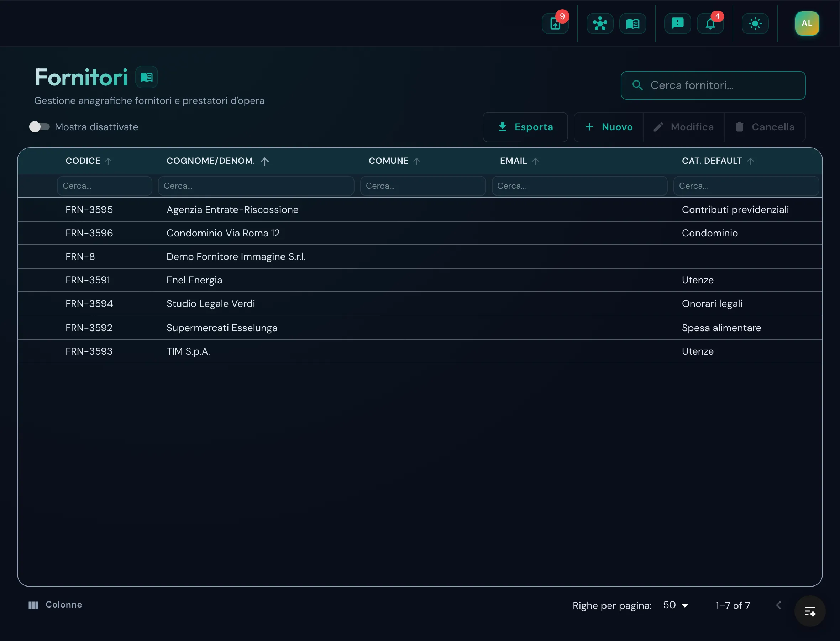Select the Condominio Via Roma 12 row
The width and height of the screenshot is (840, 641).
[420, 233]
